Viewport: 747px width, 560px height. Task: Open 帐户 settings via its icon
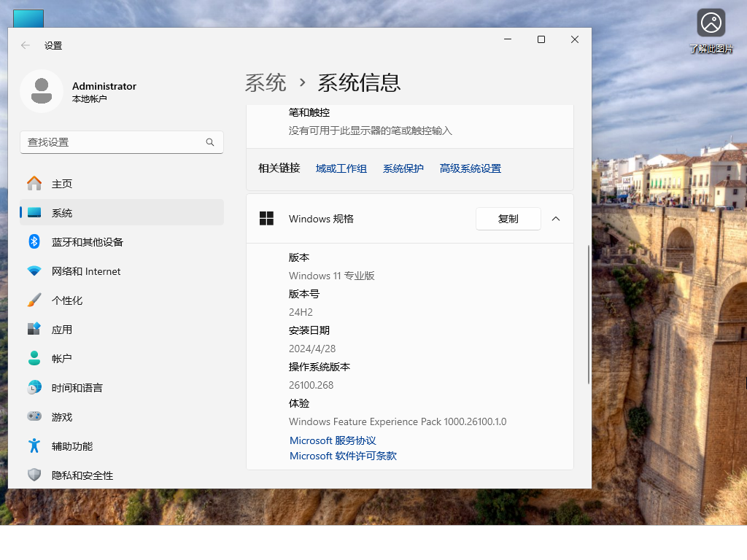click(34, 358)
